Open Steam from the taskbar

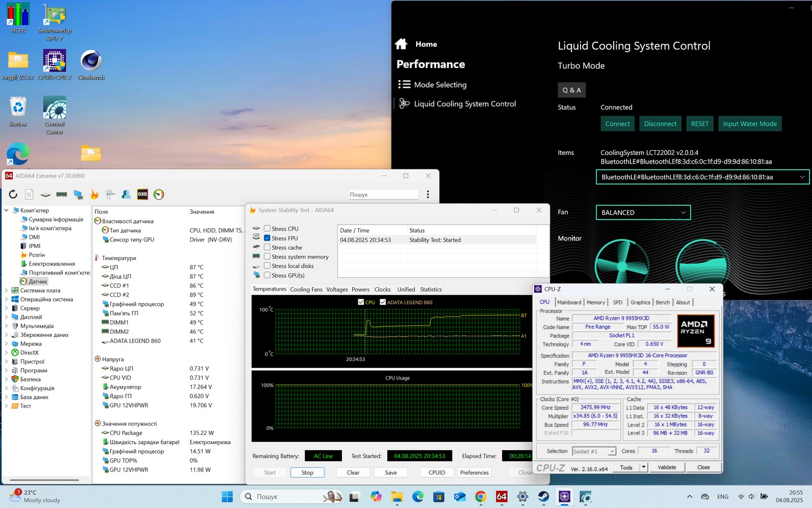click(x=544, y=496)
